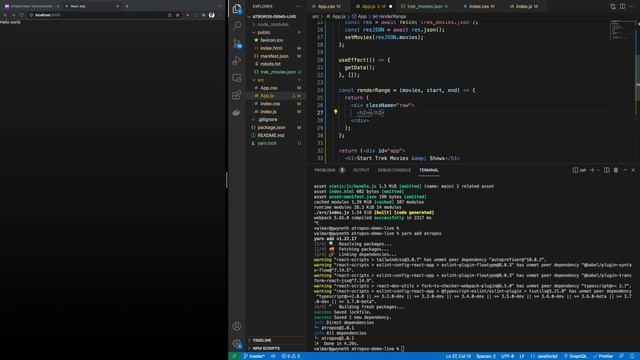The image size is (640, 360).
Task: Open a new browser tab
Action: [x=127, y=6]
